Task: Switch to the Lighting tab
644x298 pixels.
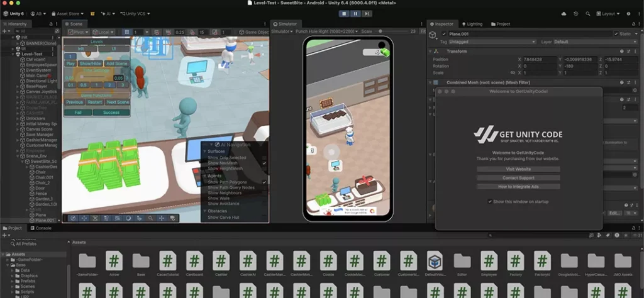Action: coord(472,24)
